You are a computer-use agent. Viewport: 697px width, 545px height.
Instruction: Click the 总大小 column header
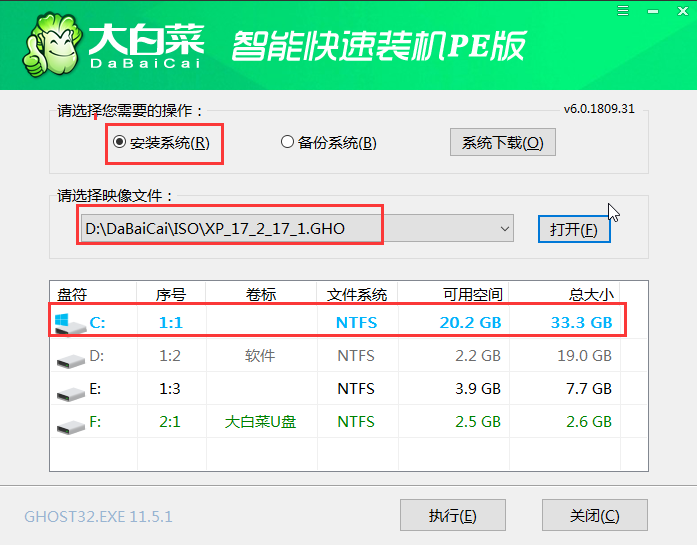(590, 294)
